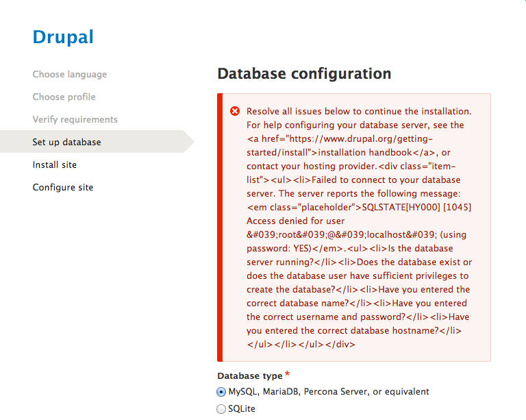The height and width of the screenshot is (420, 526).
Task: Click the MySQL, MariaDB option label text
Action: click(x=329, y=391)
